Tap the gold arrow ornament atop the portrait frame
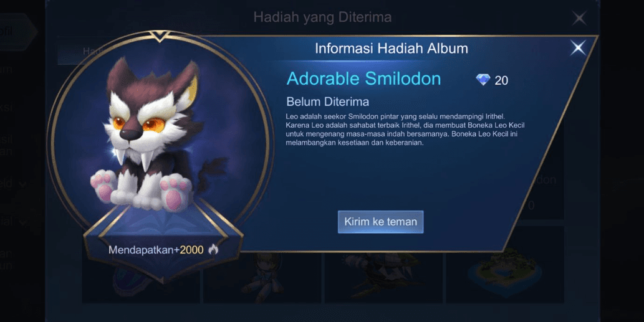Image resolution: width=644 pixels, height=322 pixels. [160, 36]
